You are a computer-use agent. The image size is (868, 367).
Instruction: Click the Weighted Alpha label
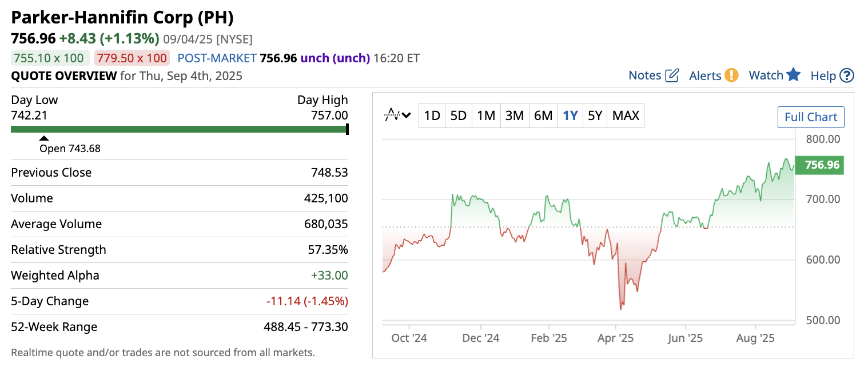click(x=55, y=276)
